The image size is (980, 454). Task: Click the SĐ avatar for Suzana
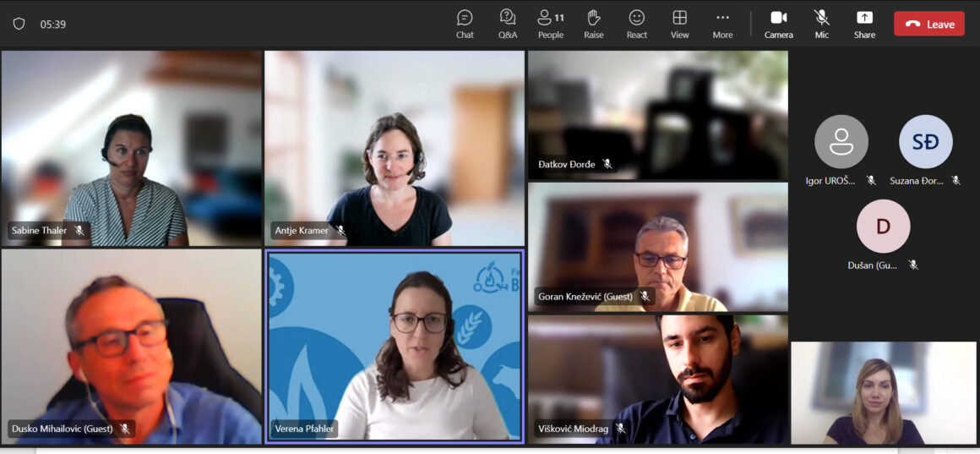[x=925, y=142]
